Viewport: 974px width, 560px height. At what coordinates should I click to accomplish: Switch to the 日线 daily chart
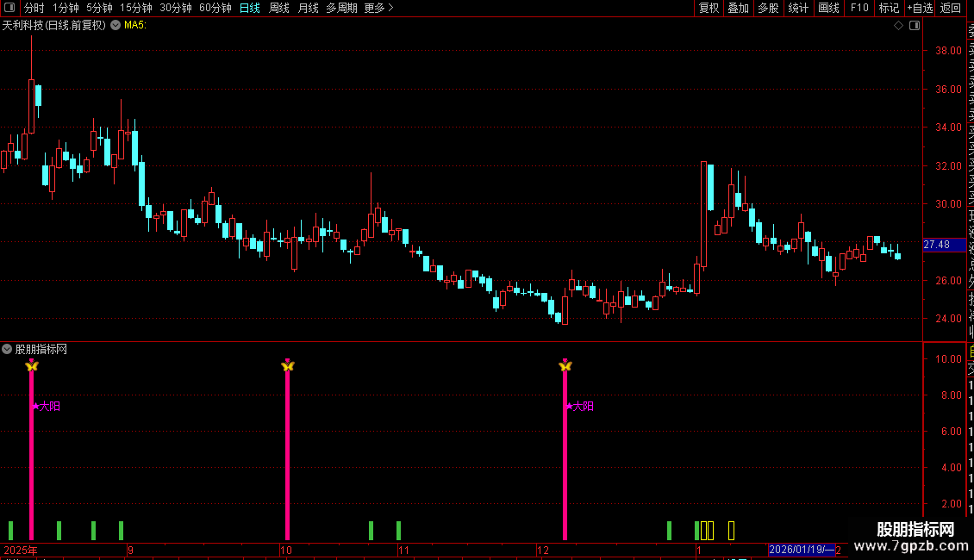coord(250,8)
